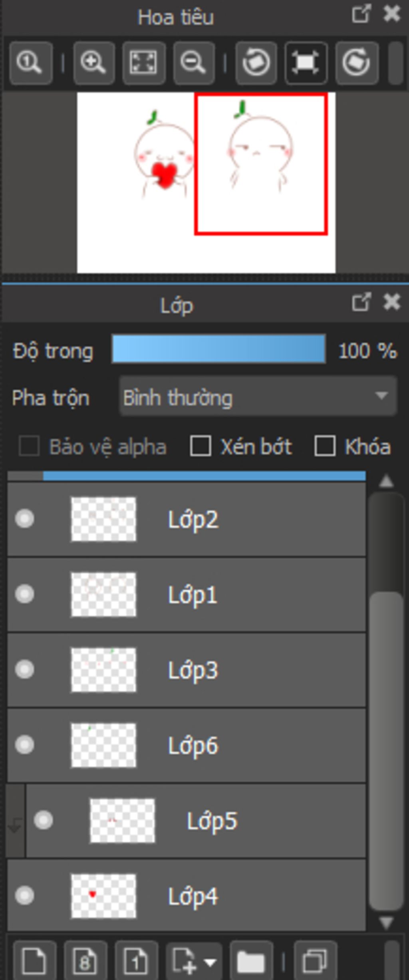
Task: Create a new layer folder
Action: click(x=251, y=960)
